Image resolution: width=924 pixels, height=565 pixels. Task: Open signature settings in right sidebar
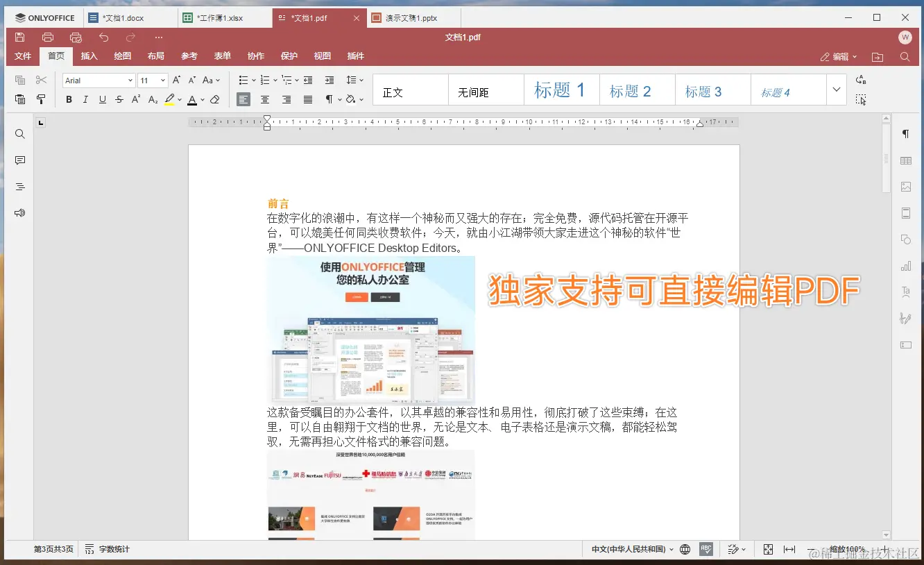point(905,319)
